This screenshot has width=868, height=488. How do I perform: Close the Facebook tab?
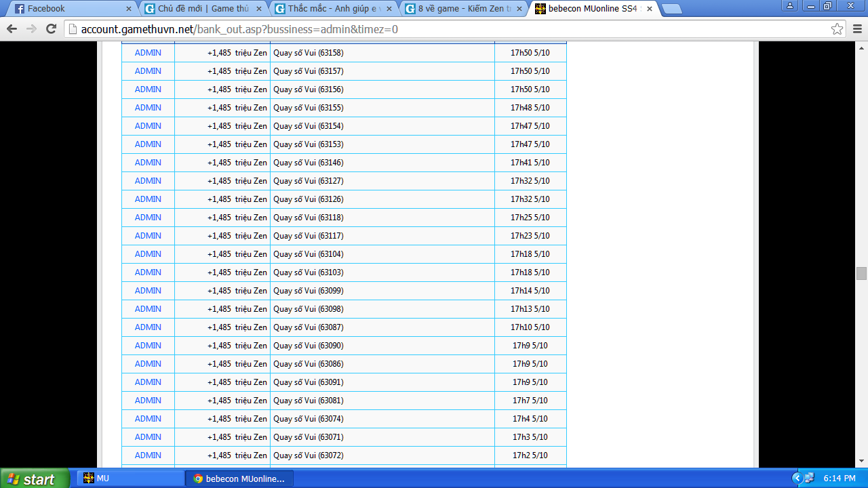coord(129,9)
